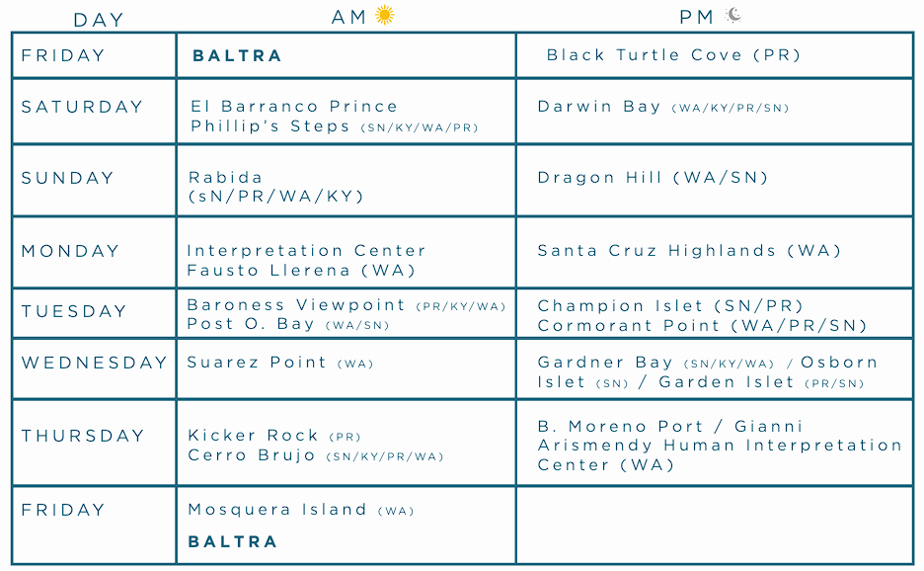Click Black Turtle Cove (PR) entry
Image resolution: width=924 pixels, height=571 pixels.
pyautogui.click(x=673, y=55)
